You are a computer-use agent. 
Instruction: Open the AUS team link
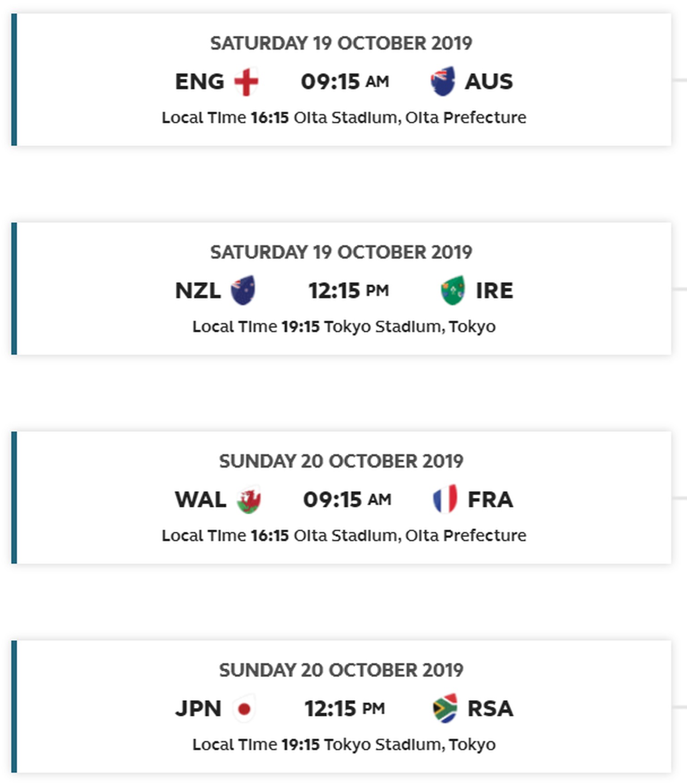coord(489,81)
